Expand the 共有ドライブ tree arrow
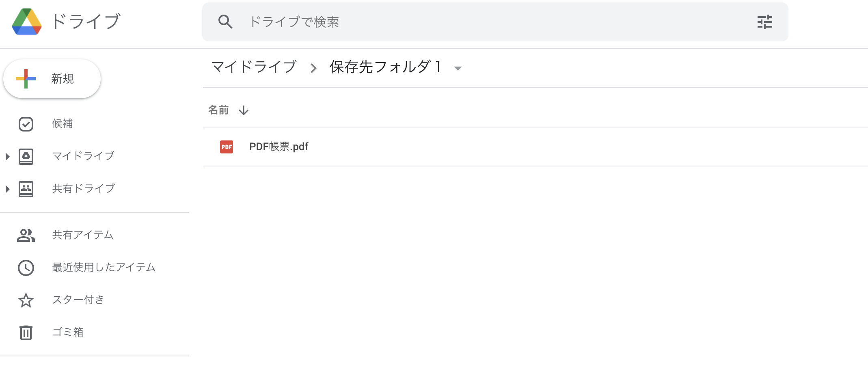This screenshot has width=868, height=371. [x=6, y=188]
